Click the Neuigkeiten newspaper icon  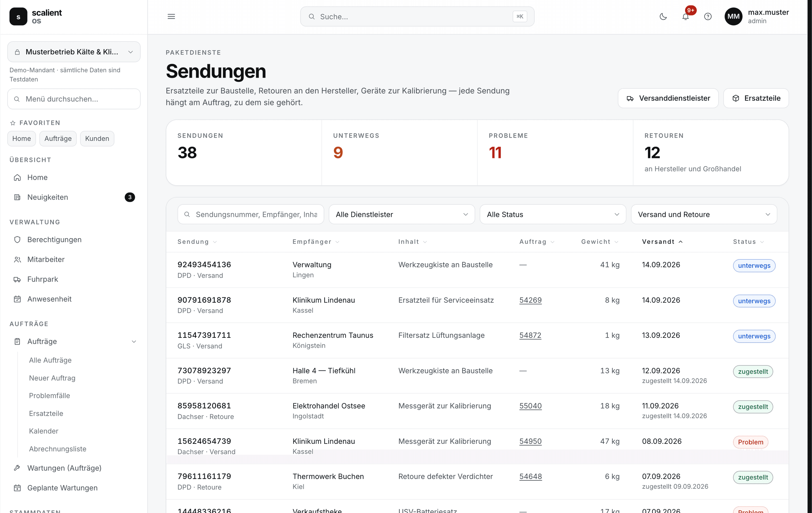coord(17,197)
